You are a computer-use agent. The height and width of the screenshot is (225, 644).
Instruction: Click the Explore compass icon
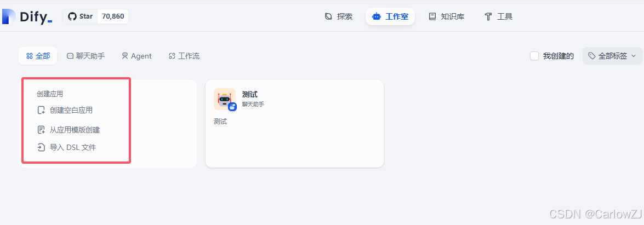click(328, 16)
